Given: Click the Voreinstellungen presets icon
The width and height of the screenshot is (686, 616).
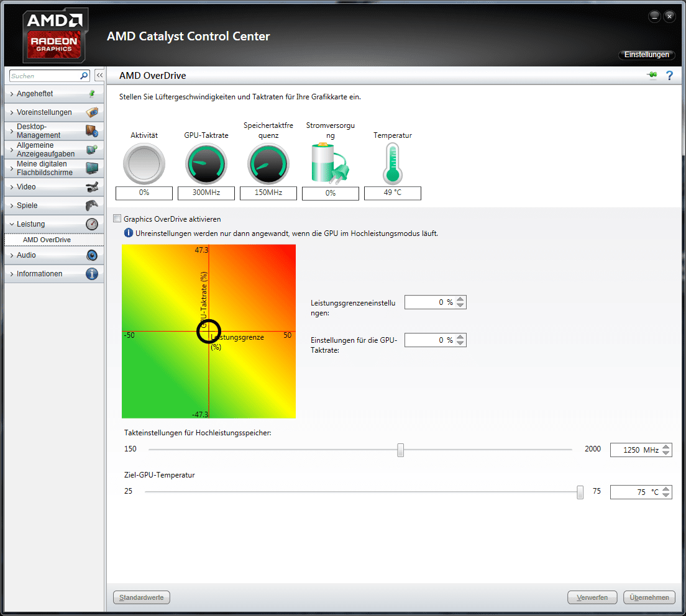Looking at the screenshot, I should click(x=92, y=112).
